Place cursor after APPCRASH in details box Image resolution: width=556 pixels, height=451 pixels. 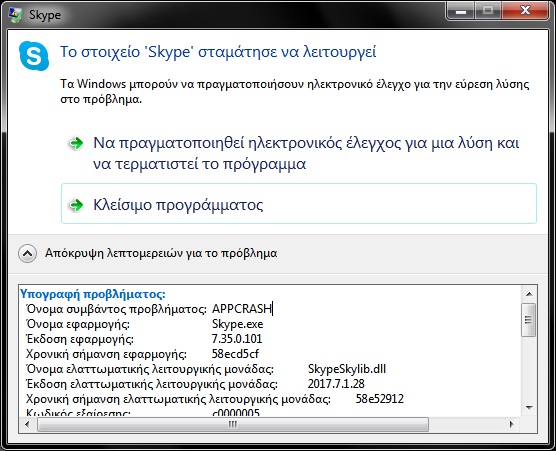tap(272, 309)
